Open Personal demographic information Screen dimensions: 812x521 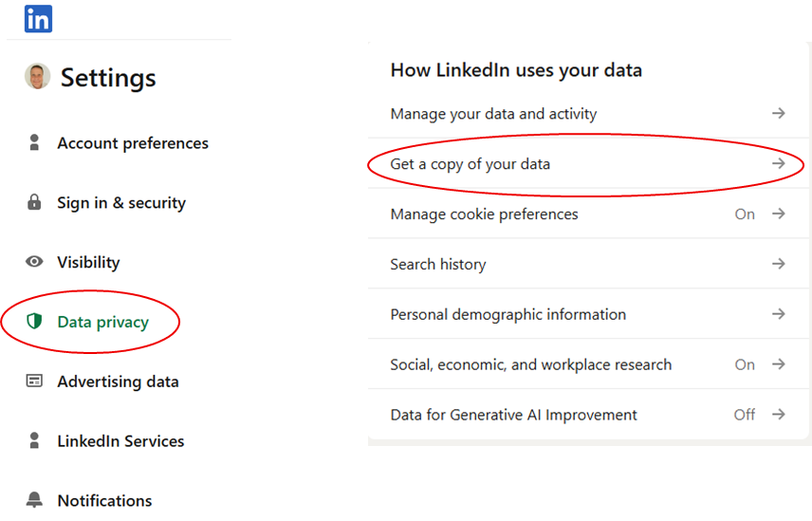[507, 314]
